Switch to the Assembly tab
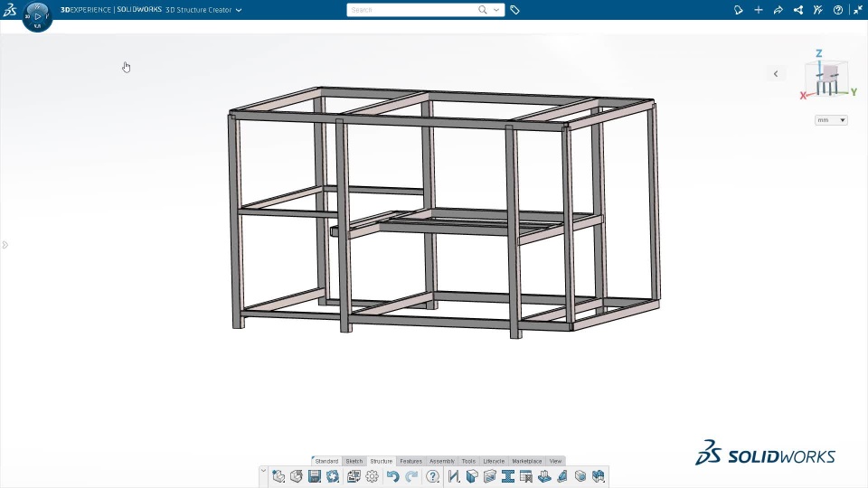This screenshot has height=488, width=868. 442,461
